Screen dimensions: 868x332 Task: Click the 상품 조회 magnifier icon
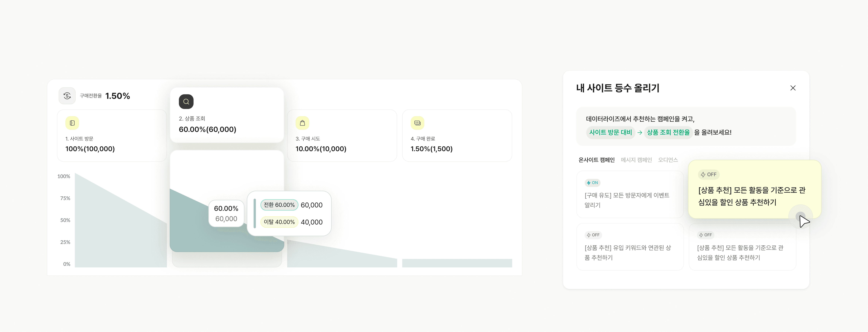click(186, 102)
